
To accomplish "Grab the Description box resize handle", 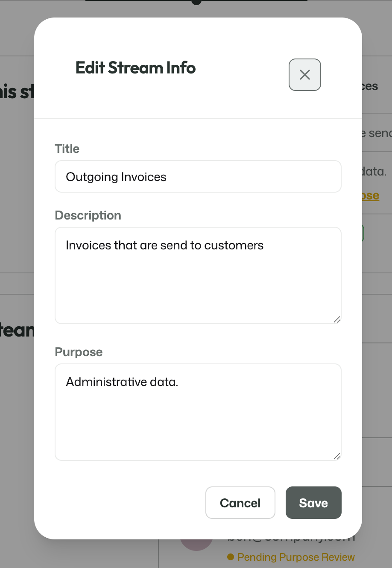I will point(337,319).
